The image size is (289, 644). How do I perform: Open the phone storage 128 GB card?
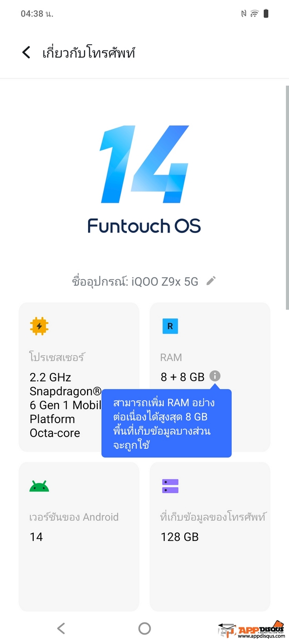[210, 536]
